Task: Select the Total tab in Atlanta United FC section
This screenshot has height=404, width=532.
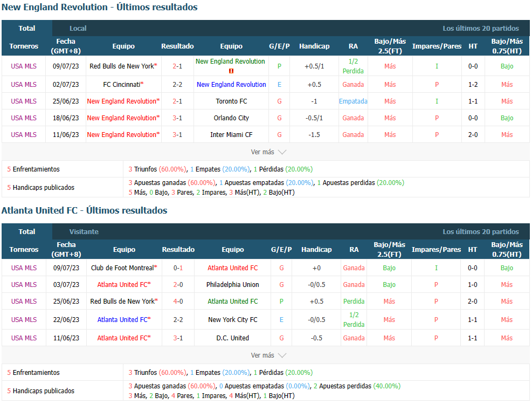Action: coord(27,232)
